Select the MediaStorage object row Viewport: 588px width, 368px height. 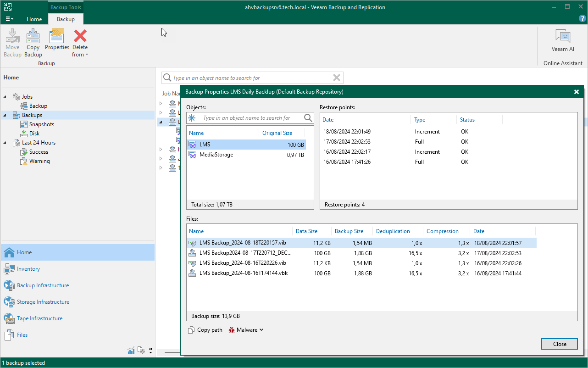[246, 155]
